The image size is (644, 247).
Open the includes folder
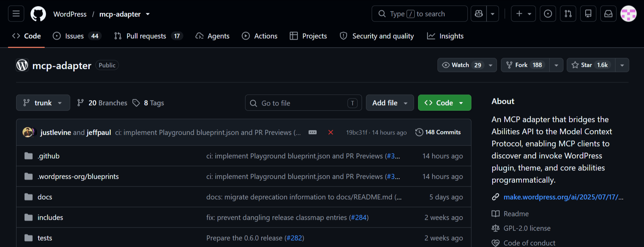[x=50, y=217]
